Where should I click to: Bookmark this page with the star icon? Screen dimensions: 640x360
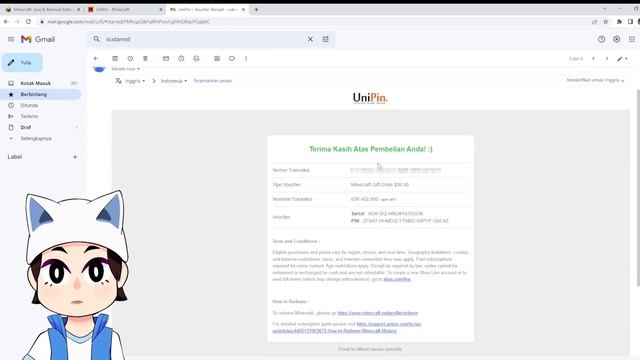[606, 22]
